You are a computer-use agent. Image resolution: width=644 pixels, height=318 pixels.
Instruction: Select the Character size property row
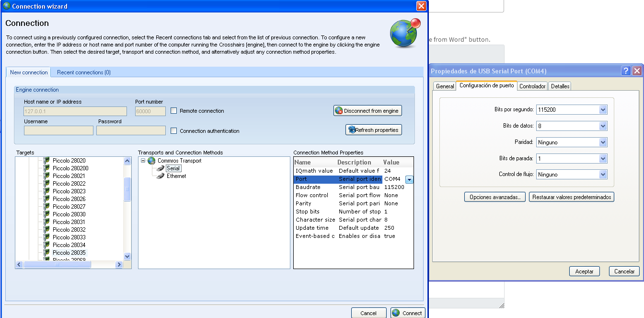point(353,220)
